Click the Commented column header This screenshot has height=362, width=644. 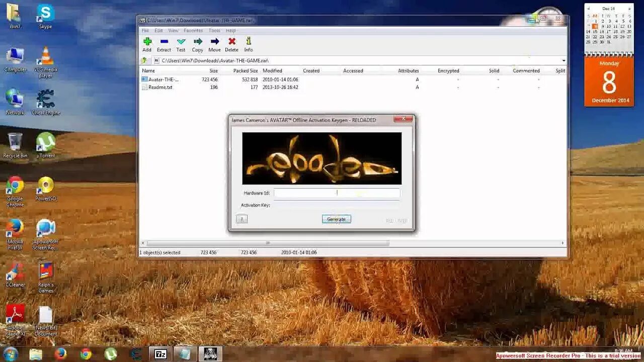tap(526, 71)
